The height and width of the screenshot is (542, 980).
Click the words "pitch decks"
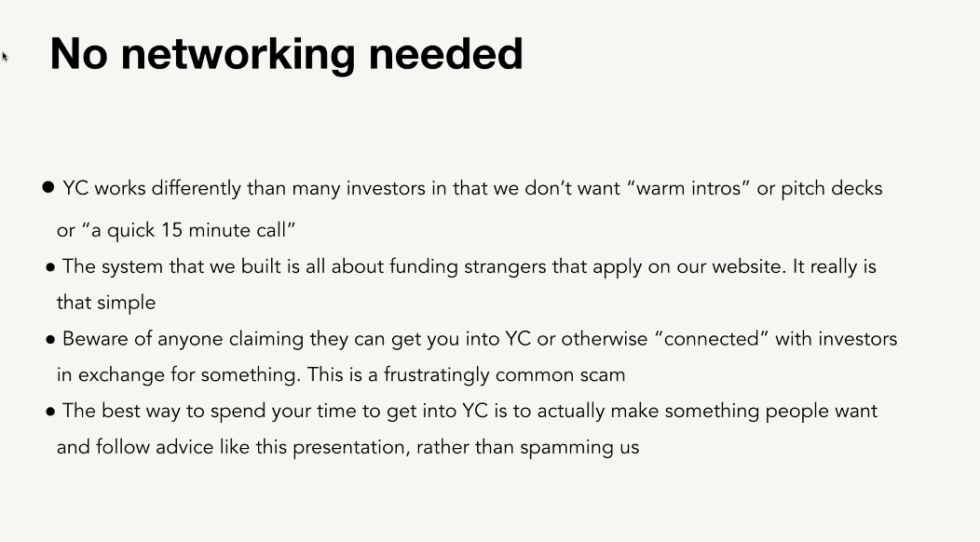[831, 188]
